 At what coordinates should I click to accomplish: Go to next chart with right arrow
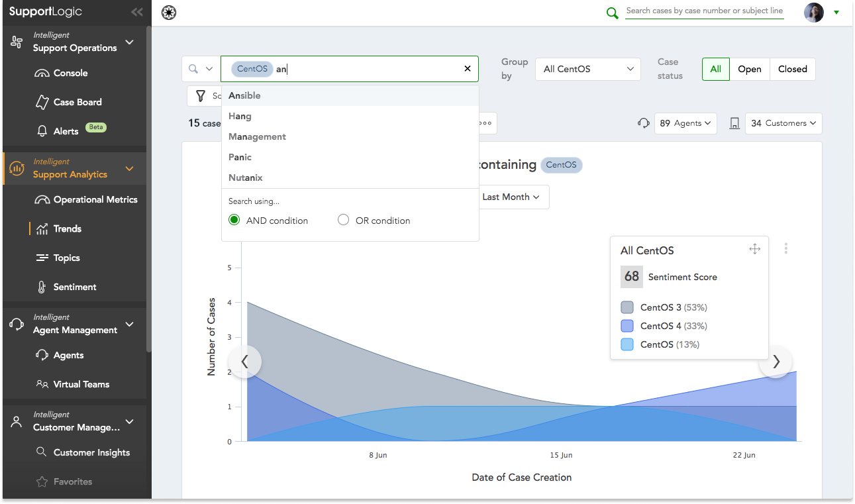pos(776,362)
